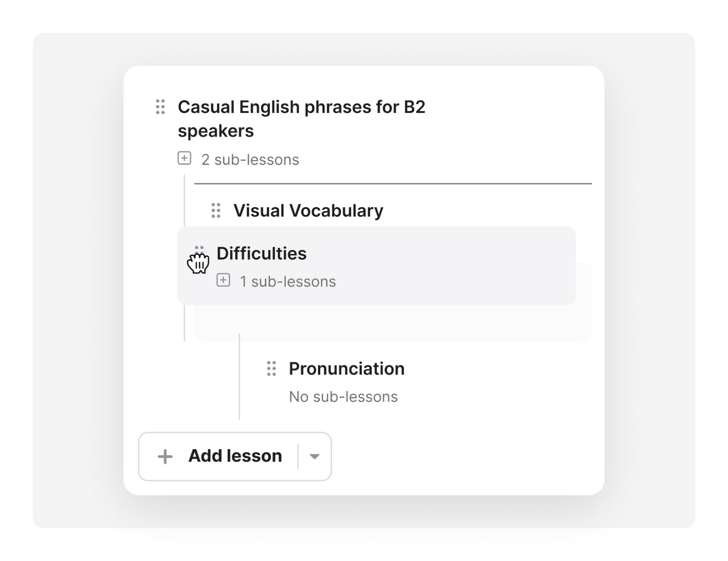728x561 pixels.
Task: Click the "1 sub-lessons" label
Action: pos(288,282)
